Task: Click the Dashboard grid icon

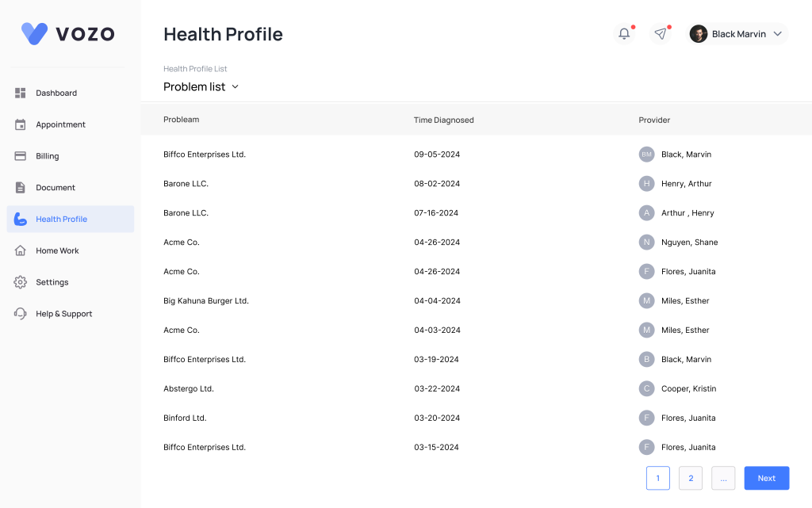Action: click(21, 93)
